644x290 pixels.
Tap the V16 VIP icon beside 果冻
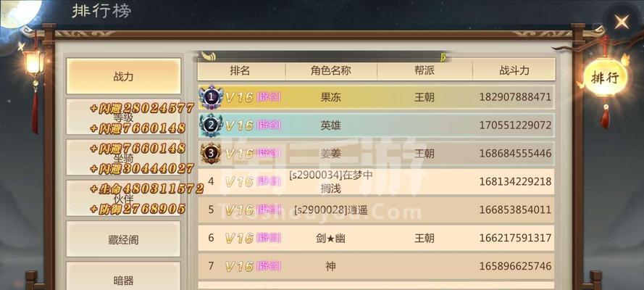tap(239, 98)
